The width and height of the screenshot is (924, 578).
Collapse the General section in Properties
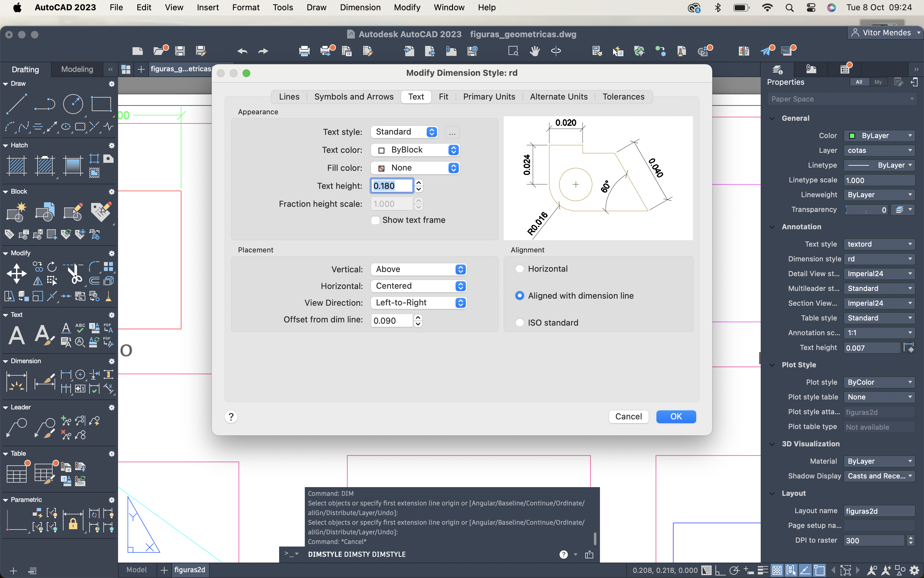[772, 118]
